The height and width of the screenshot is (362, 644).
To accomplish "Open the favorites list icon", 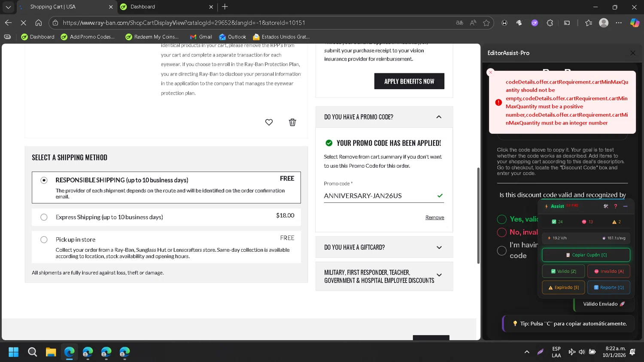I will tap(588, 23).
